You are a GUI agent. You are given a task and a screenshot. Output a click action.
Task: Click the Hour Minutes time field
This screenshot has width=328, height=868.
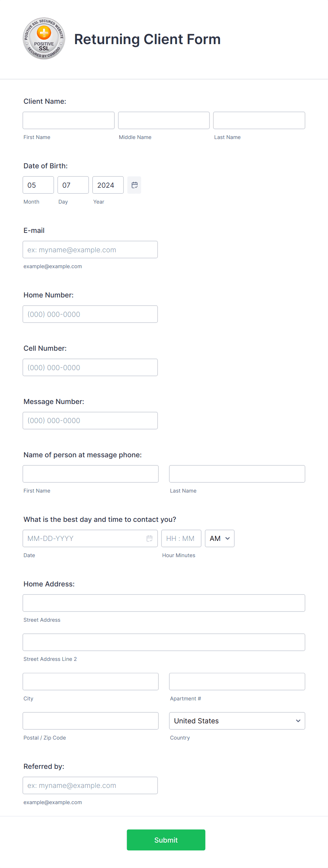coord(181,538)
